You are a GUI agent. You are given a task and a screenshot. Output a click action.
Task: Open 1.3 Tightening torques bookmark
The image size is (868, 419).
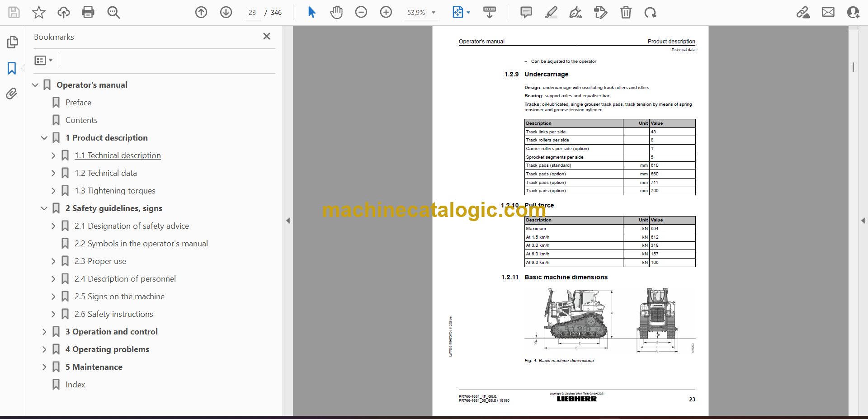click(115, 191)
